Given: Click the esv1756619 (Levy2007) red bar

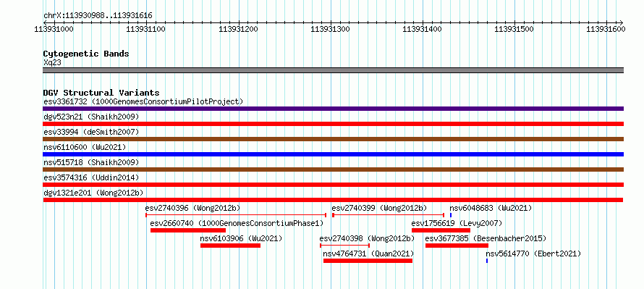Looking at the screenshot, I should [x=441, y=230].
